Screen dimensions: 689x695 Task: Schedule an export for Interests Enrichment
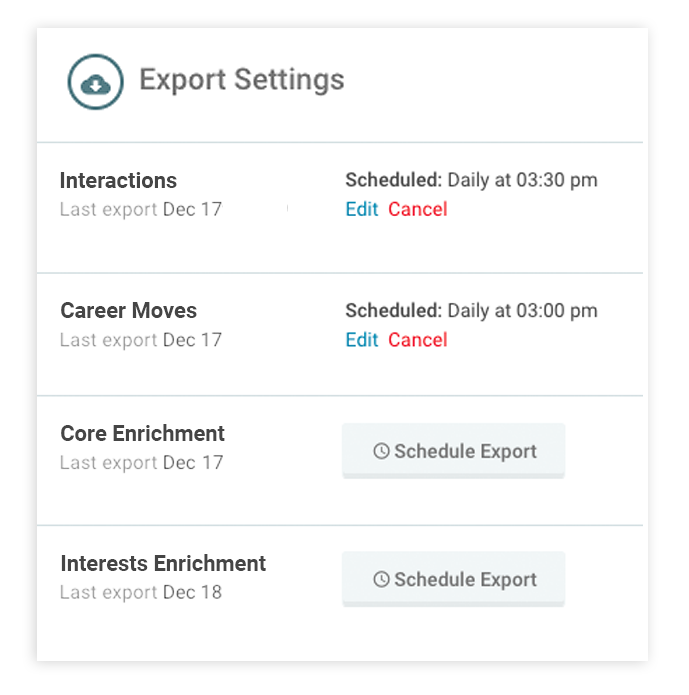[x=454, y=580]
